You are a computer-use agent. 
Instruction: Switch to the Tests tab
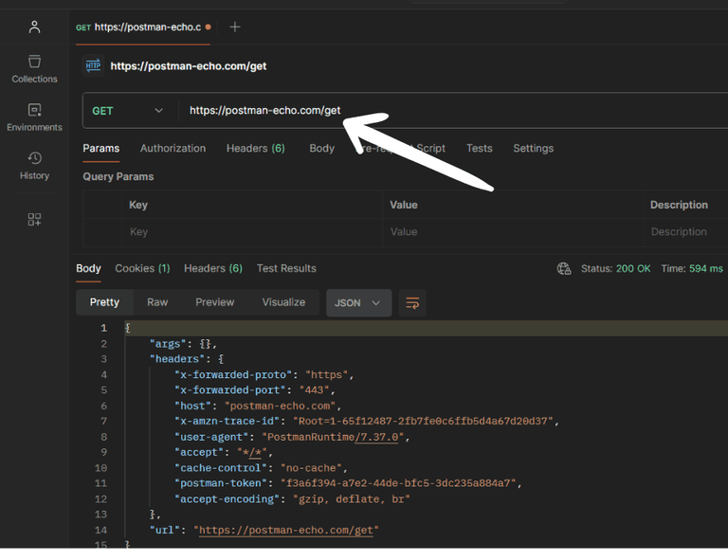[x=479, y=149]
